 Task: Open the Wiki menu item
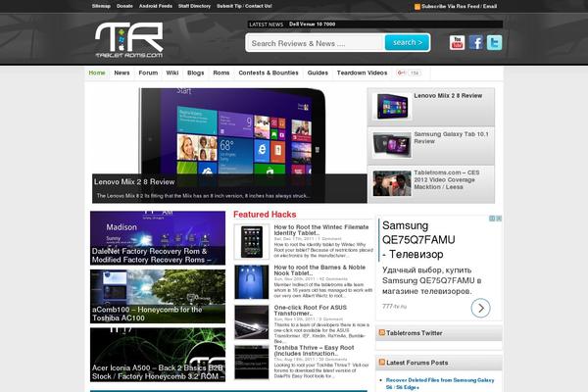point(172,73)
